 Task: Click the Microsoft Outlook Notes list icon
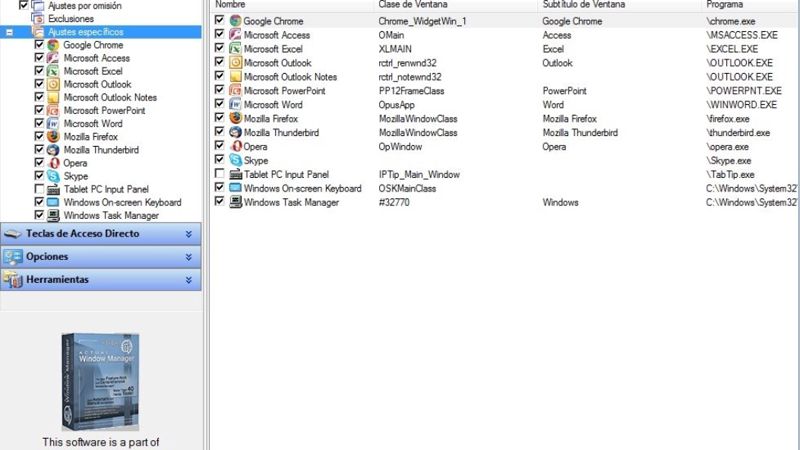pyautogui.click(x=235, y=77)
